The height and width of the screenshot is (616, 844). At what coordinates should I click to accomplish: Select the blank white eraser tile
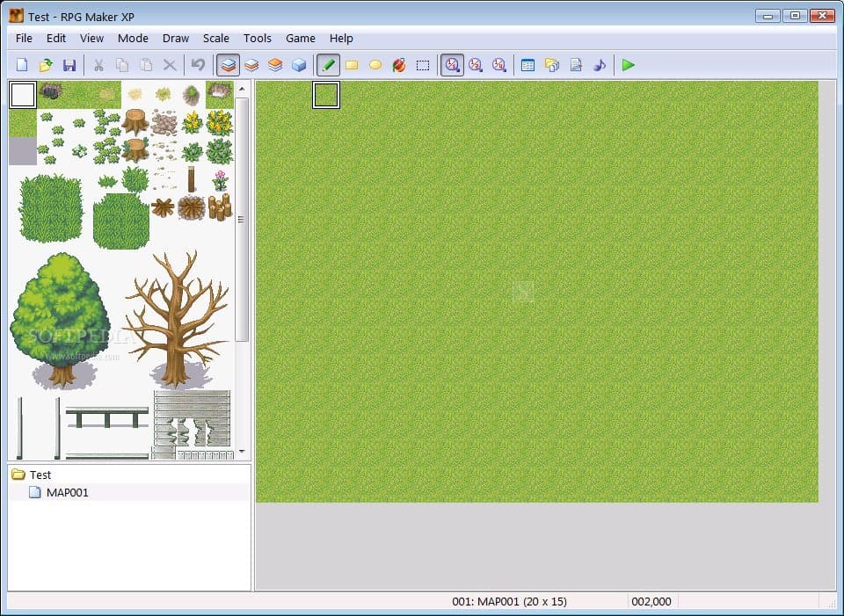pyautogui.click(x=23, y=95)
